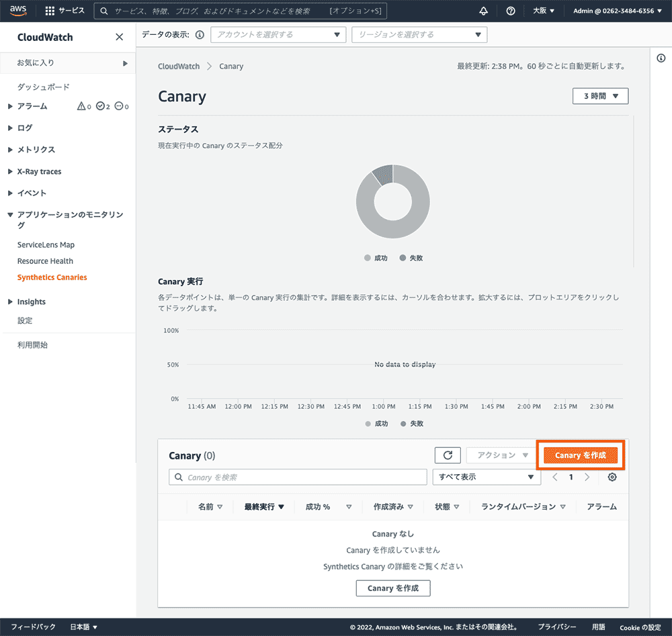
Task: Open the AWS services grid menu
Action: coord(50,11)
